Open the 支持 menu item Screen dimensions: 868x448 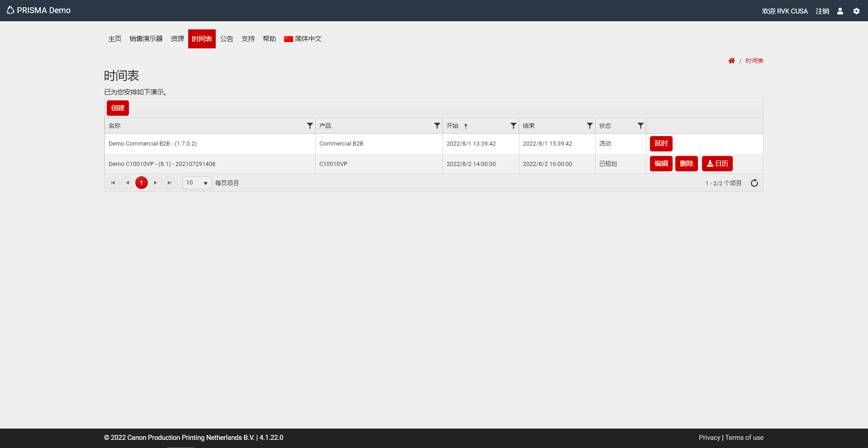point(248,39)
